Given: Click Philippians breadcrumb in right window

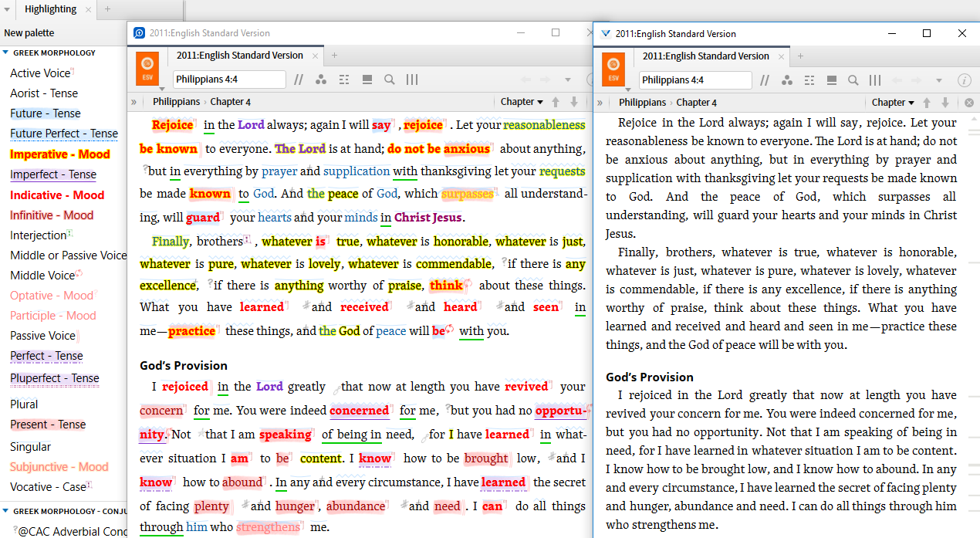Looking at the screenshot, I should coord(642,103).
